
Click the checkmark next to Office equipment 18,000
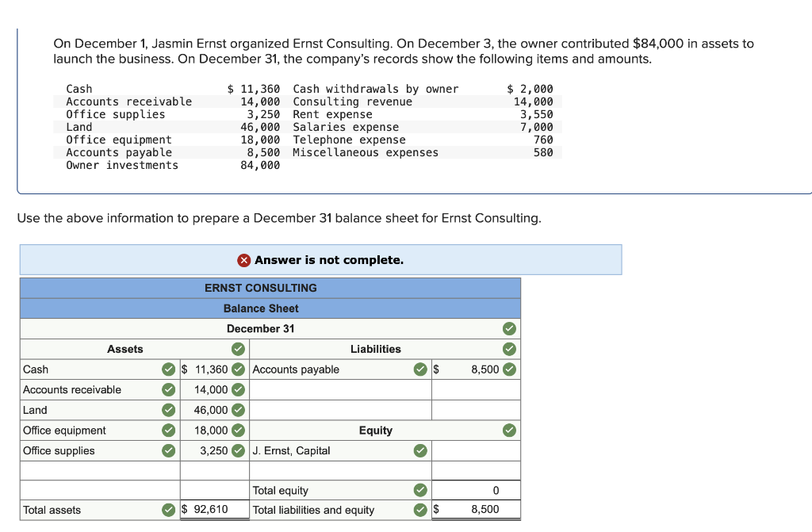click(x=239, y=431)
